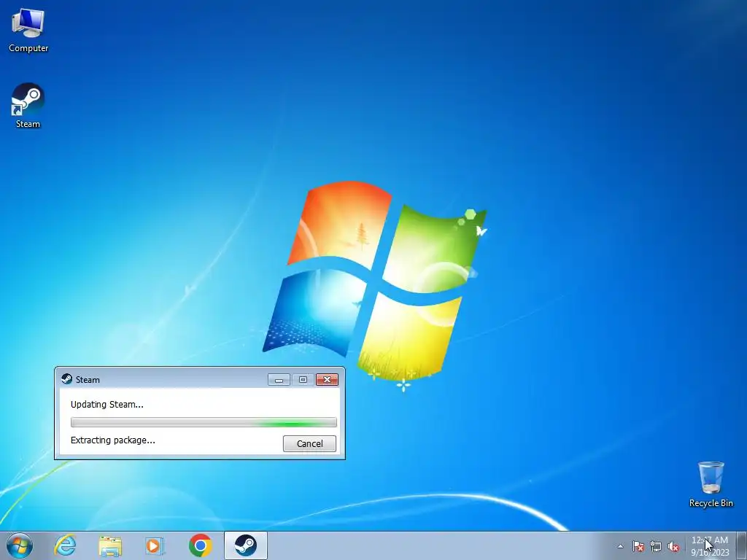The image size is (747, 560).
Task: Click the Steam taskbar button
Action: 245,545
